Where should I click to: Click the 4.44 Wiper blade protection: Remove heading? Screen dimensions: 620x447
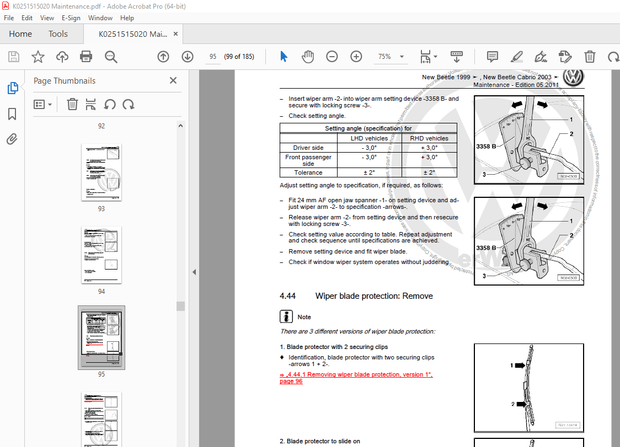(x=356, y=296)
